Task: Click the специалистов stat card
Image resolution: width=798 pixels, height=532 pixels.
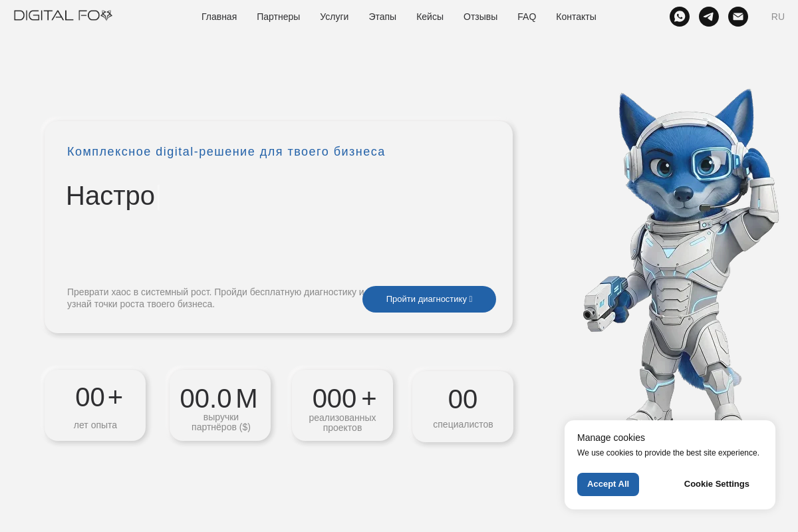Action: click(x=463, y=406)
